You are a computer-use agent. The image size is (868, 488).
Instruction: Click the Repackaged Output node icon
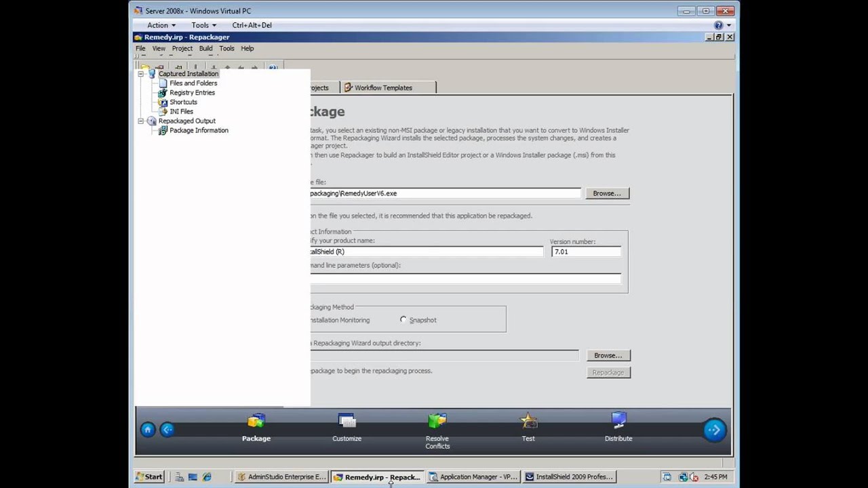coord(152,121)
